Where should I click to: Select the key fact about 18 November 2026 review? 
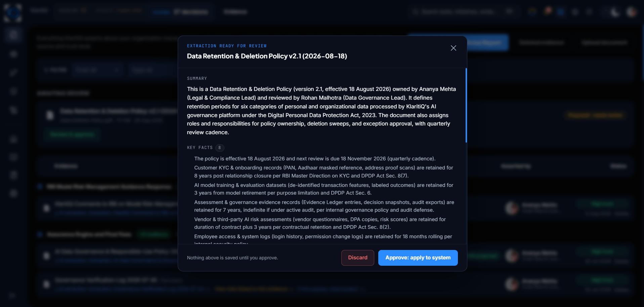[315, 159]
